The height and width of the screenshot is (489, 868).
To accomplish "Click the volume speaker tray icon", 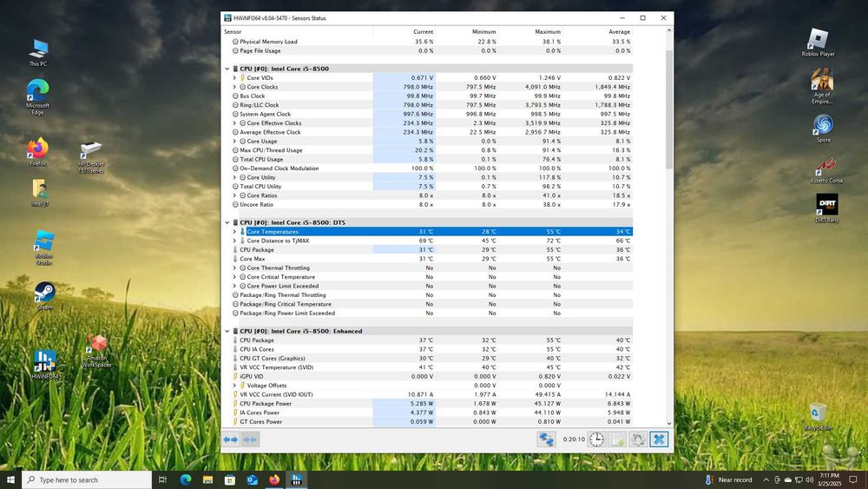I will coord(809,479).
